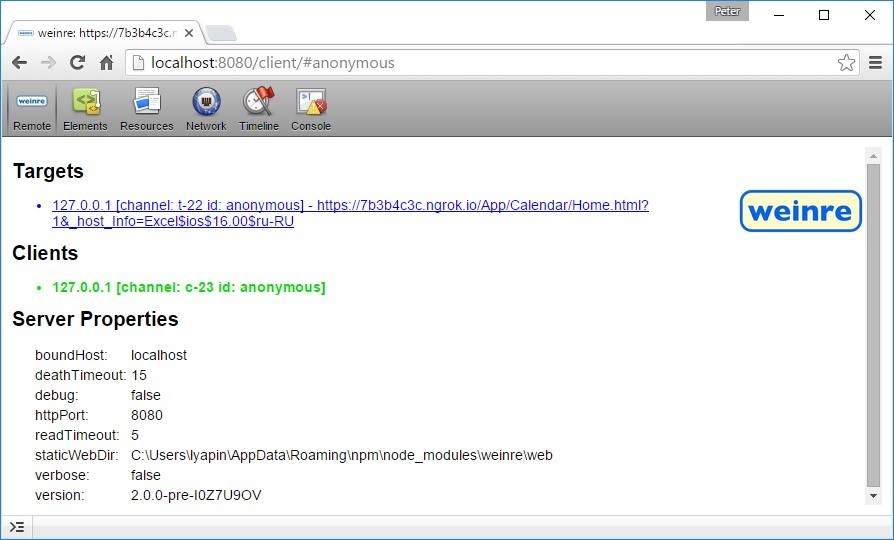Click the scrollbar up arrow

(x=873, y=156)
